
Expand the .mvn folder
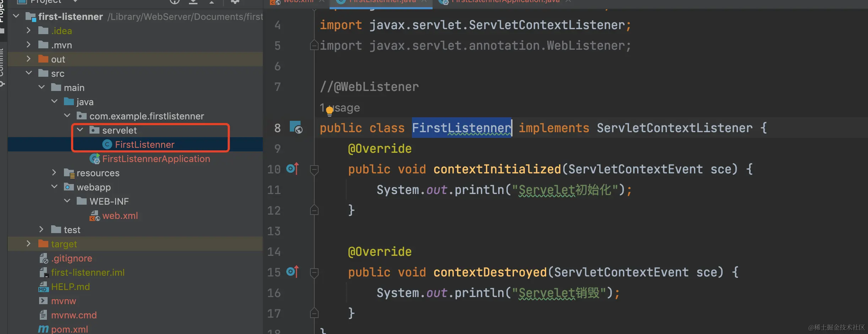29,45
